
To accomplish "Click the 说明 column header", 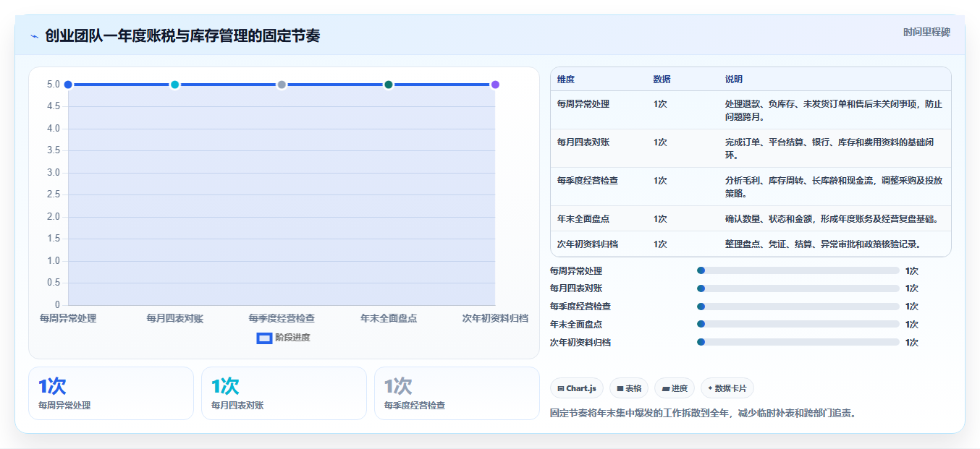I will [734, 80].
